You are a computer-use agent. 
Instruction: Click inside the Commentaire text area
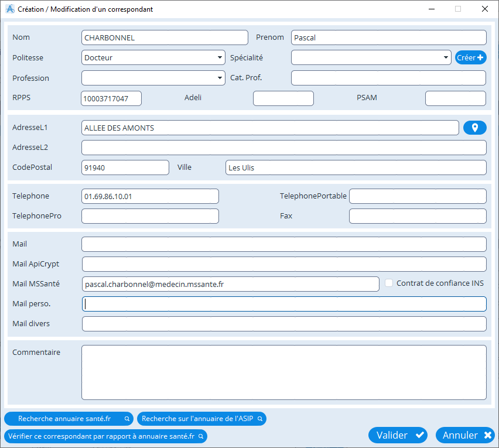click(283, 372)
